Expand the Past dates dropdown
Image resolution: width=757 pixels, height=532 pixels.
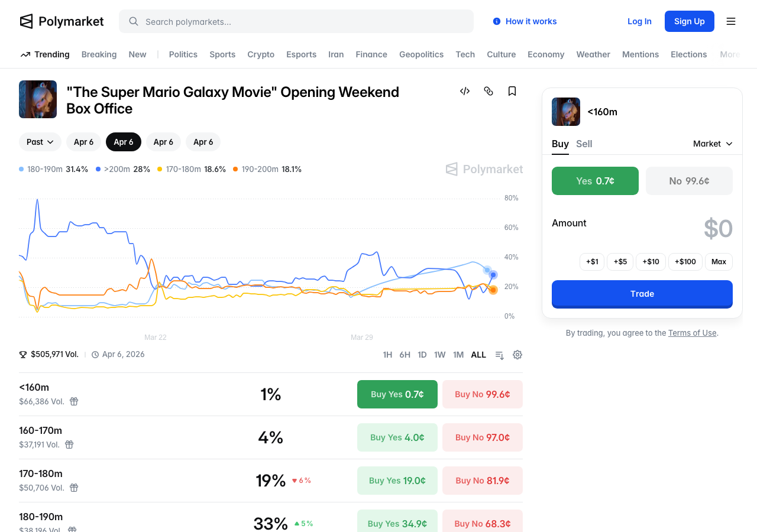[40, 142]
